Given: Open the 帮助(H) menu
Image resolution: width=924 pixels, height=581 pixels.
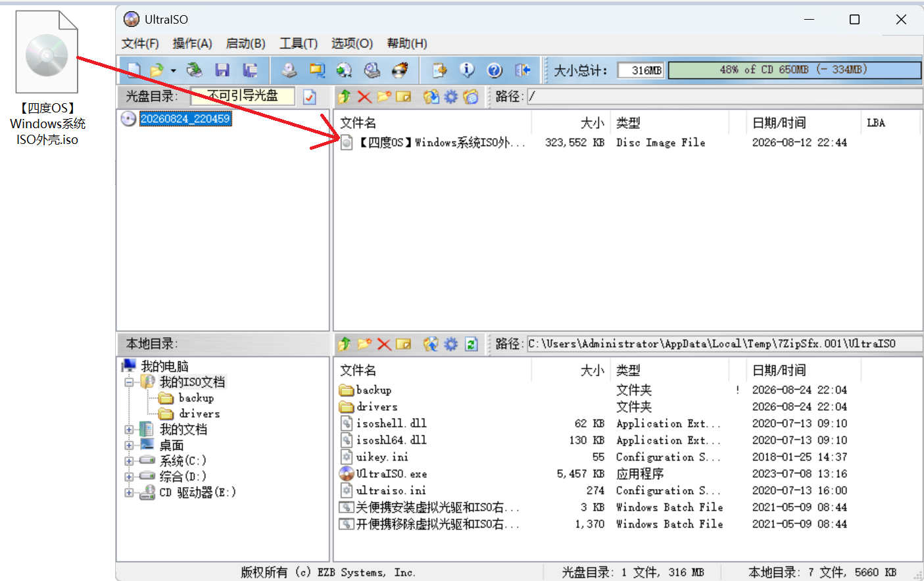Looking at the screenshot, I should [x=407, y=43].
